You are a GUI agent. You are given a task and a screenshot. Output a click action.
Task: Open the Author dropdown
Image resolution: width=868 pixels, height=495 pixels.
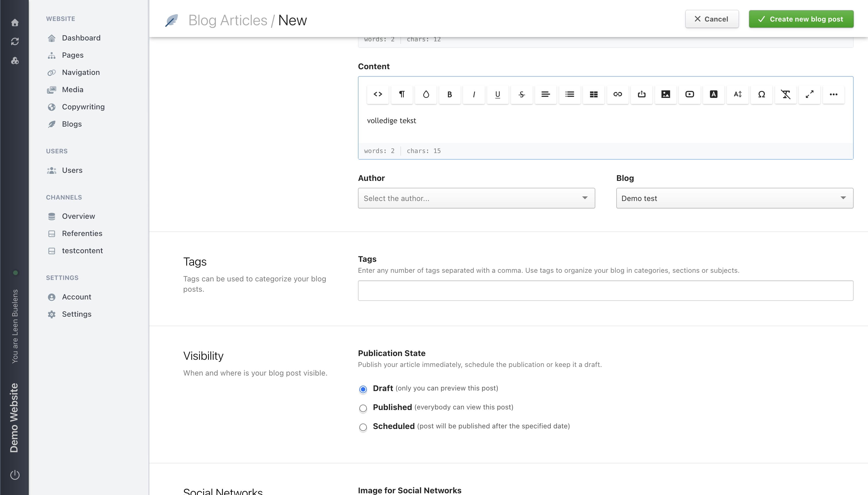tap(476, 198)
